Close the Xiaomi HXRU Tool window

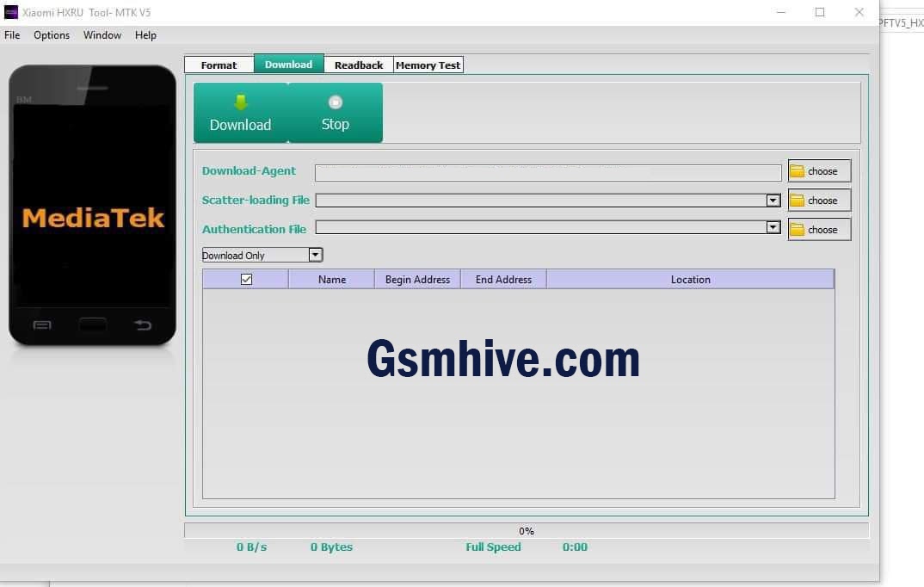[859, 12]
